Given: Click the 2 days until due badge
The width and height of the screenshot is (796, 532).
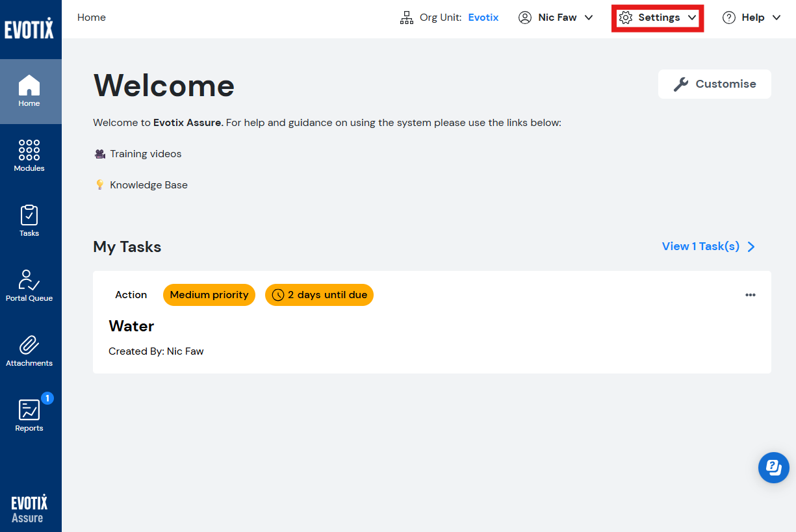Looking at the screenshot, I should (x=319, y=295).
